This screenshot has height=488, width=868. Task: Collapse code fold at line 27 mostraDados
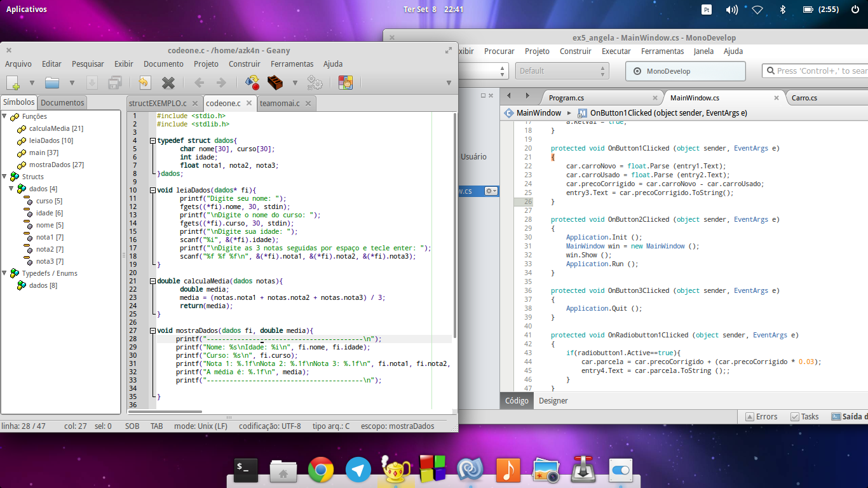point(153,330)
